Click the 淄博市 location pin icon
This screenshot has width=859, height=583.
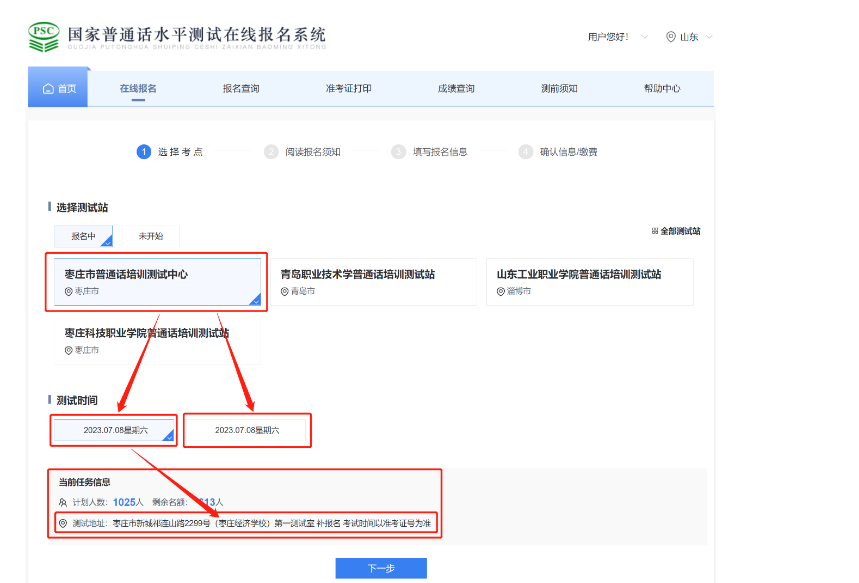[502, 291]
